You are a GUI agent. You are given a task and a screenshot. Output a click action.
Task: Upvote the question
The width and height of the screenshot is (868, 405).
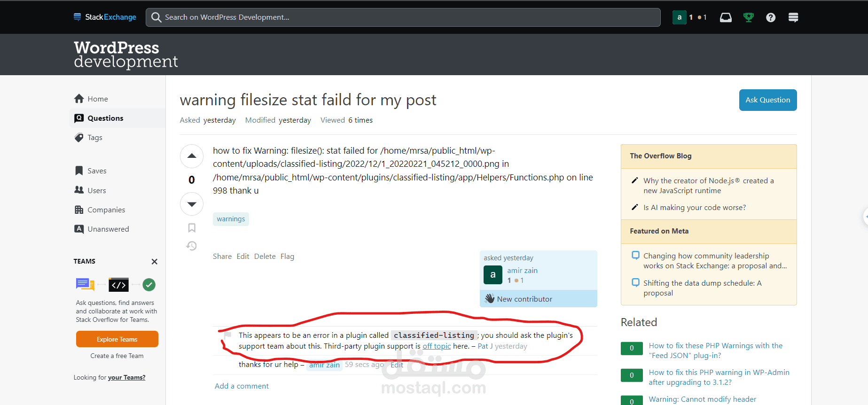coord(192,156)
